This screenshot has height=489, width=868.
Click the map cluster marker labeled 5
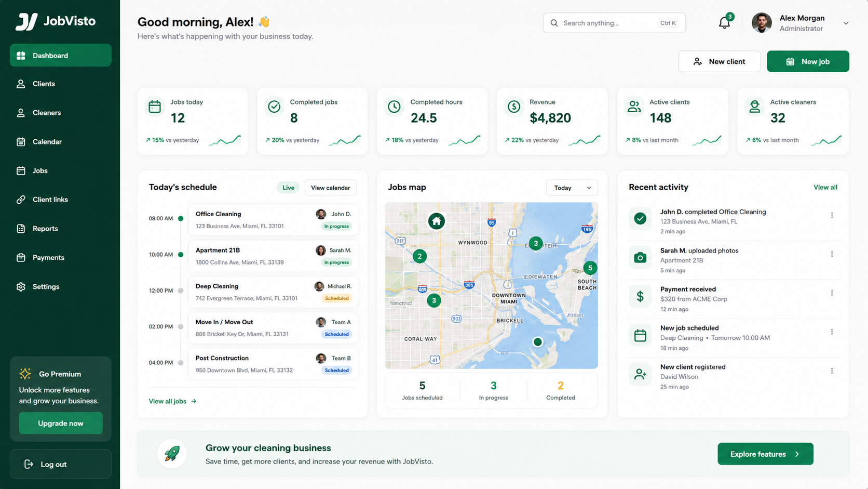coord(590,268)
